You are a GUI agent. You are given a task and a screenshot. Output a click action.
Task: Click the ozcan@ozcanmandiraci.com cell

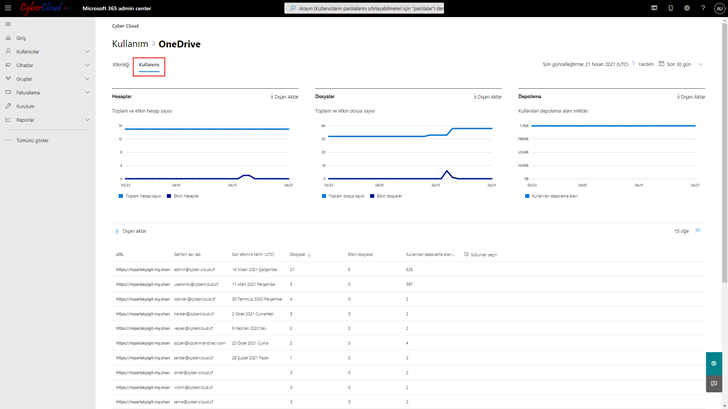pyautogui.click(x=200, y=343)
